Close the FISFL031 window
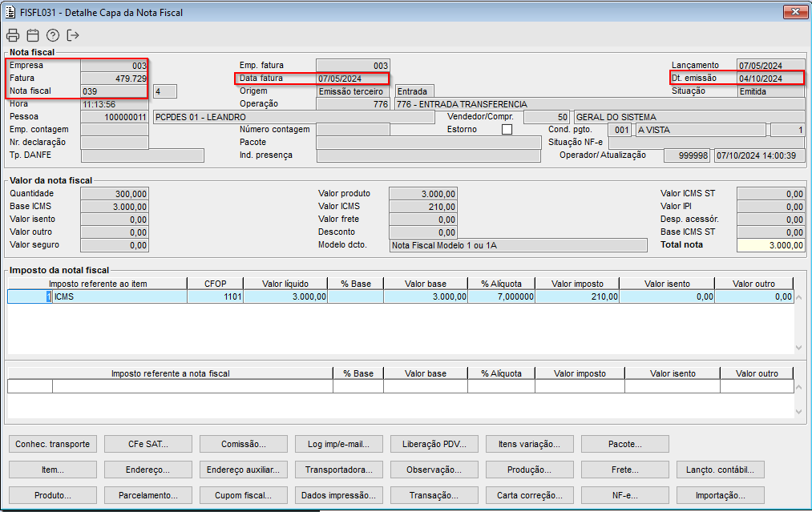Screen dimensions: 812x512 795,11
